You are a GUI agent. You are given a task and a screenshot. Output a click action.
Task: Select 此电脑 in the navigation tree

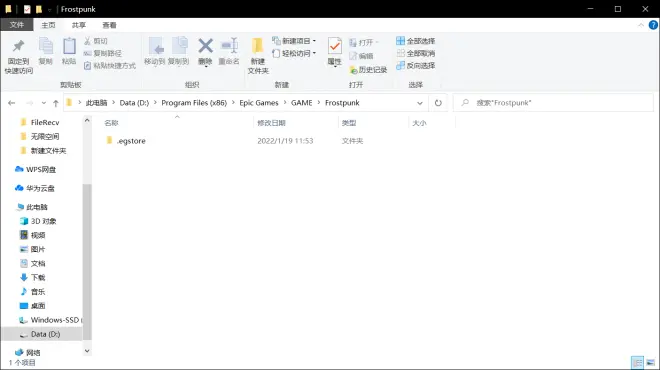pyautogui.click(x=33, y=207)
